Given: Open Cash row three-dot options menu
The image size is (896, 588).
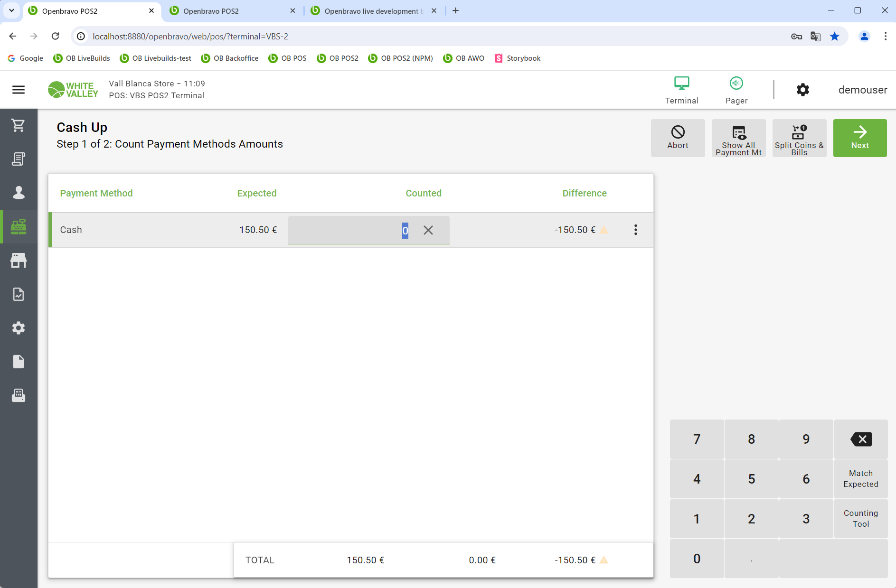Looking at the screenshot, I should 635,230.
